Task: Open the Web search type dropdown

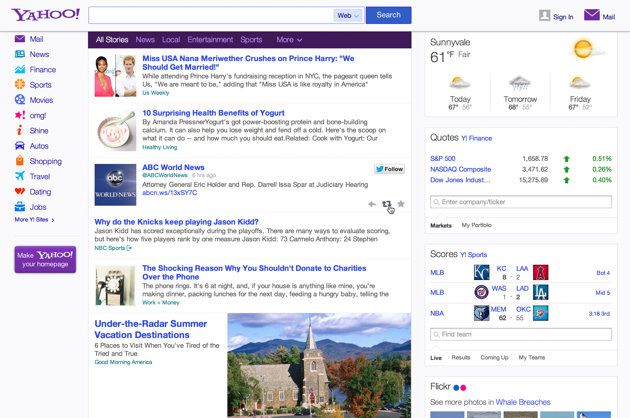Action: (x=348, y=16)
